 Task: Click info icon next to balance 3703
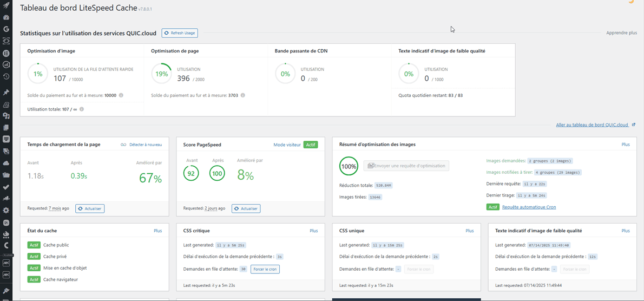click(x=242, y=95)
